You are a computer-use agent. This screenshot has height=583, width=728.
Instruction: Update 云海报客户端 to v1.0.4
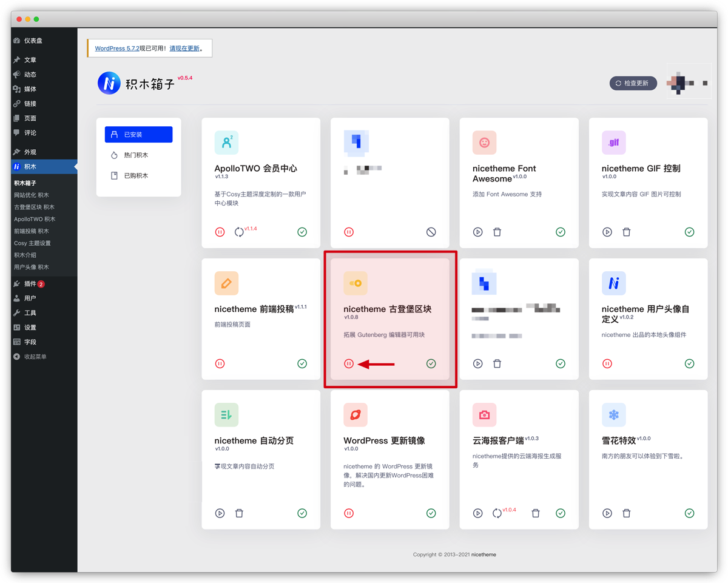(x=497, y=513)
